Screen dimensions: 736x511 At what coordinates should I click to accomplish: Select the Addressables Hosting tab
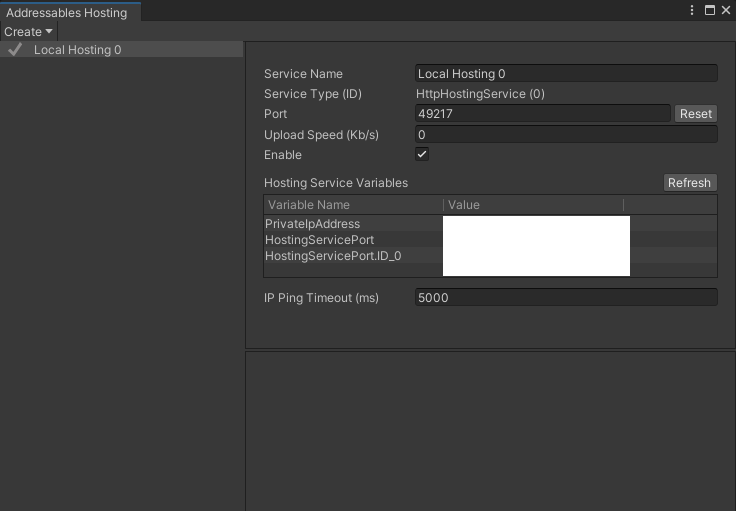(x=67, y=13)
